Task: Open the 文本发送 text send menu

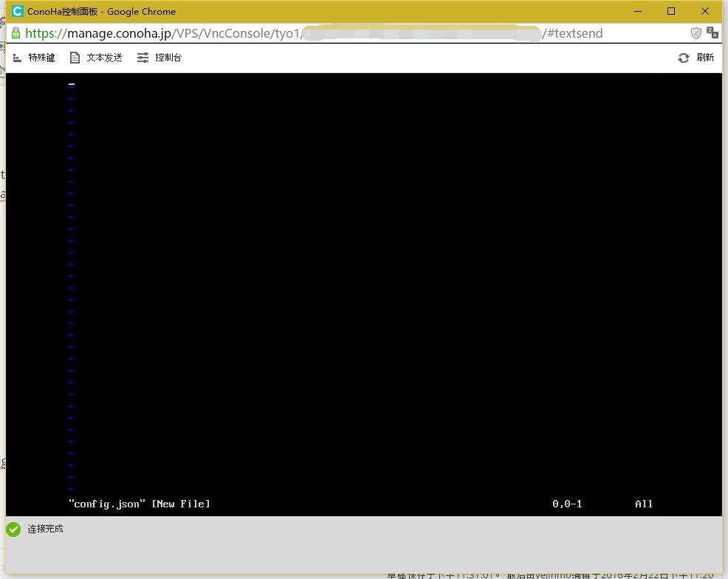Action: (x=104, y=58)
